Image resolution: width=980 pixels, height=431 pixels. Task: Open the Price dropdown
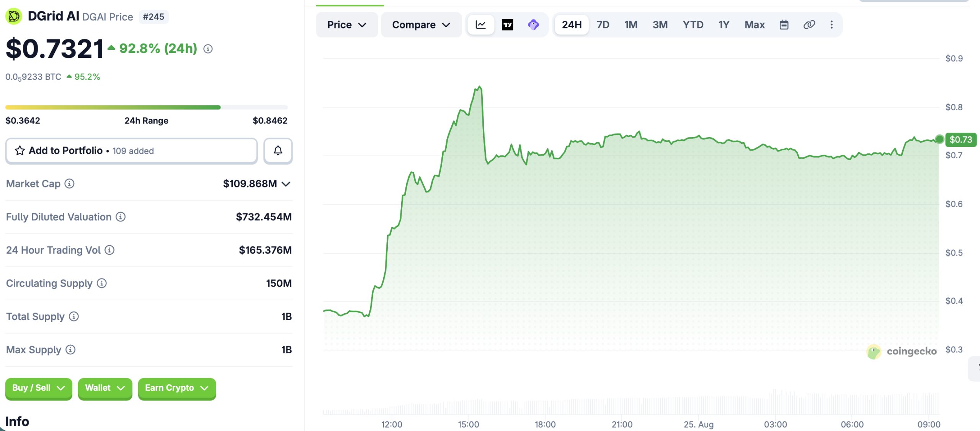[x=347, y=25]
